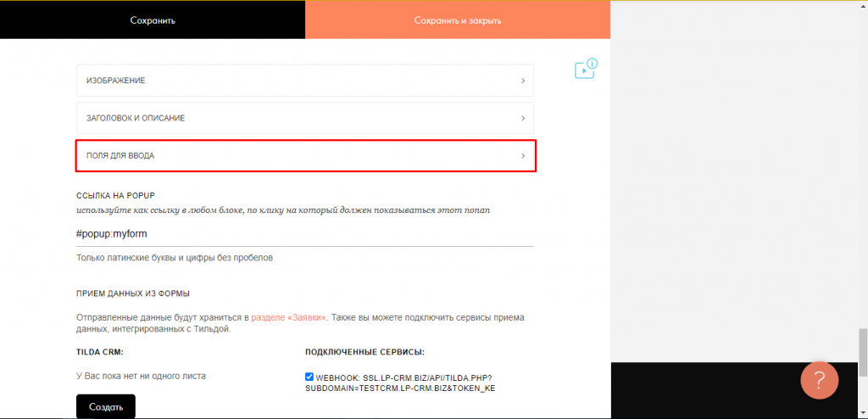Image resolution: width=868 pixels, height=419 pixels.
Task: Click the orange question mark help button
Action: coord(819,378)
